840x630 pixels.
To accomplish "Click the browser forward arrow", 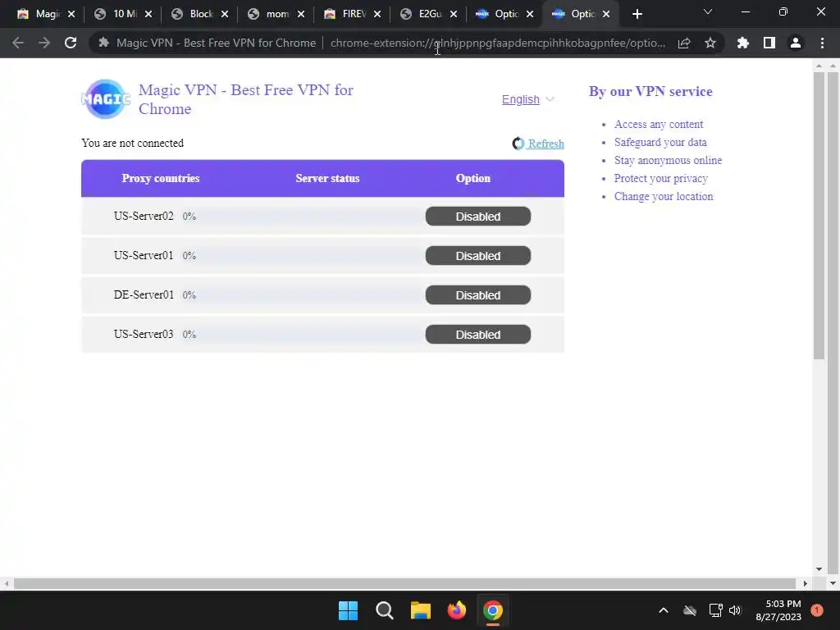I will tap(44, 43).
